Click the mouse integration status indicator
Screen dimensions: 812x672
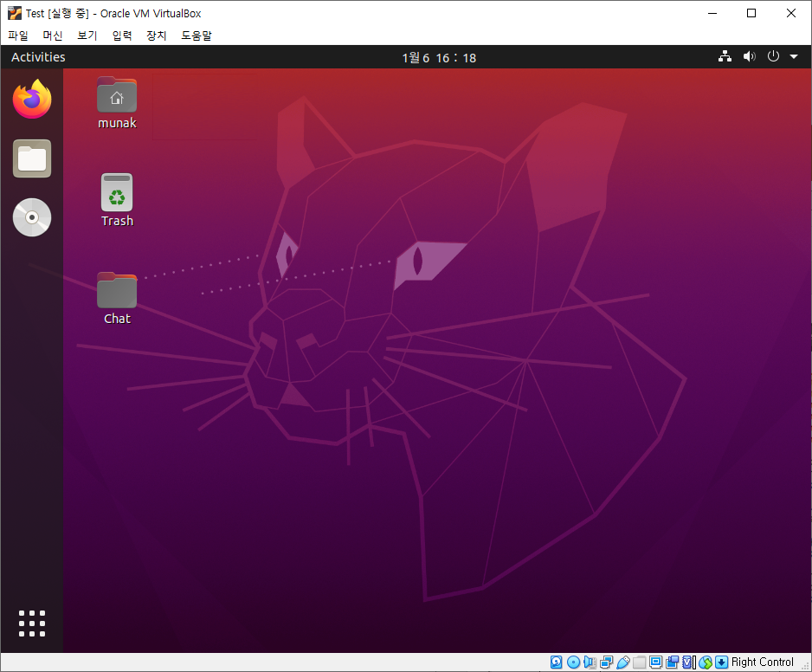point(706,662)
